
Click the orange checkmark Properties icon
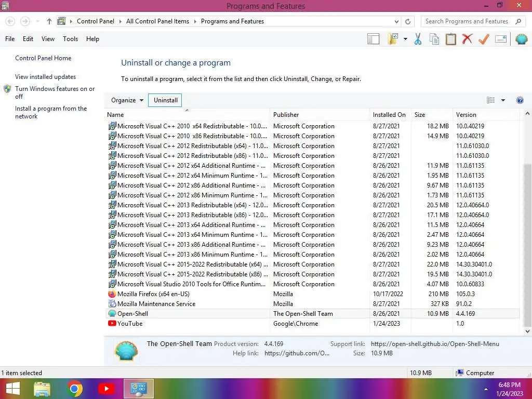(484, 39)
